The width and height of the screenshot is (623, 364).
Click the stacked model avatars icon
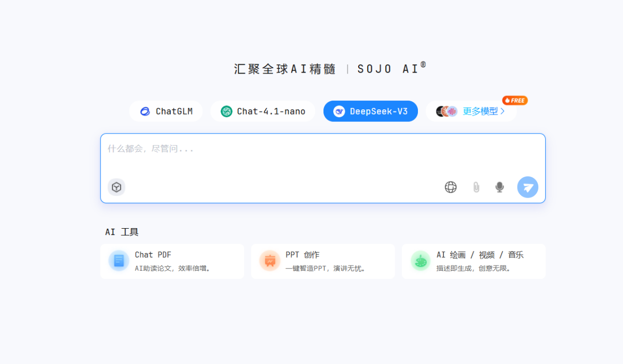pos(446,111)
